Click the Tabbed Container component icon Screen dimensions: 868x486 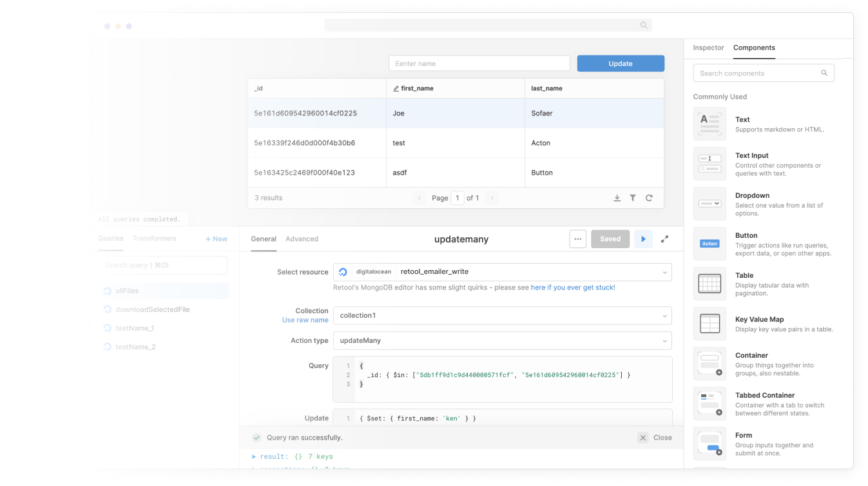(709, 403)
